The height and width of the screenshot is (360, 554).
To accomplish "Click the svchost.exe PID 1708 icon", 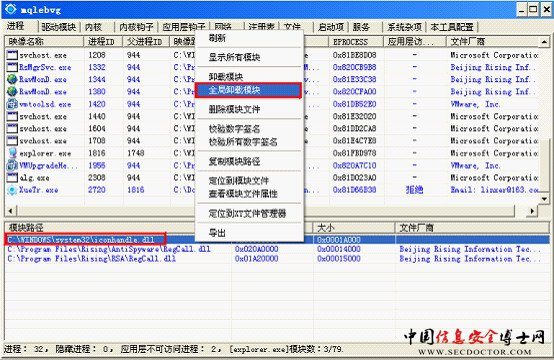I will [x=12, y=141].
